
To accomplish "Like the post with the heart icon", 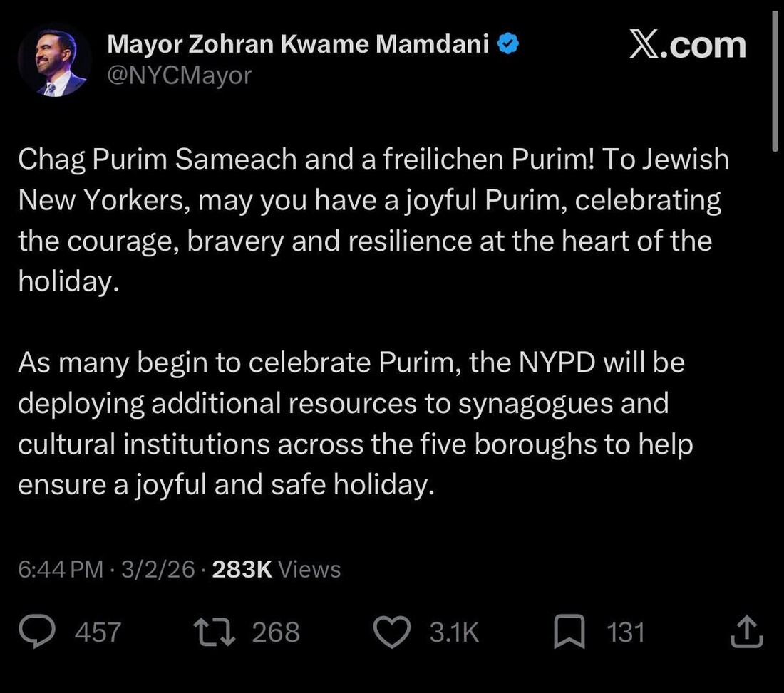I will 393,632.
